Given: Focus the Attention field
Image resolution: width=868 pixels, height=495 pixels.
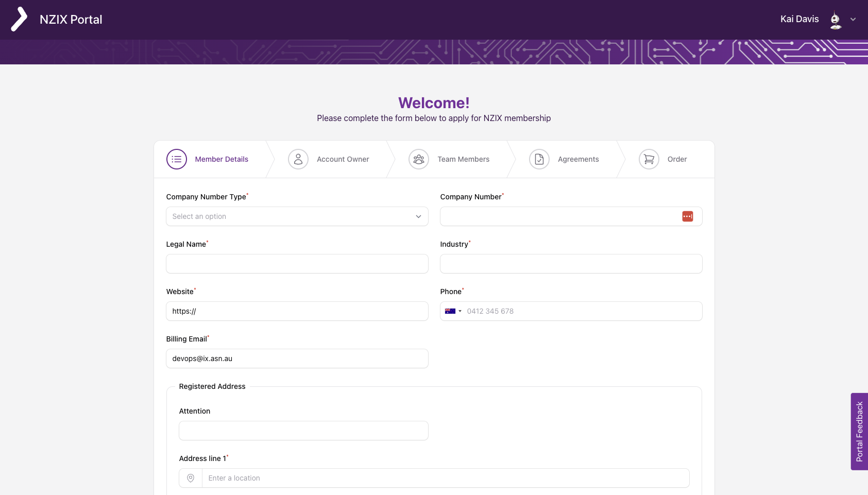Looking at the screenshot, I should click(304, 431).
